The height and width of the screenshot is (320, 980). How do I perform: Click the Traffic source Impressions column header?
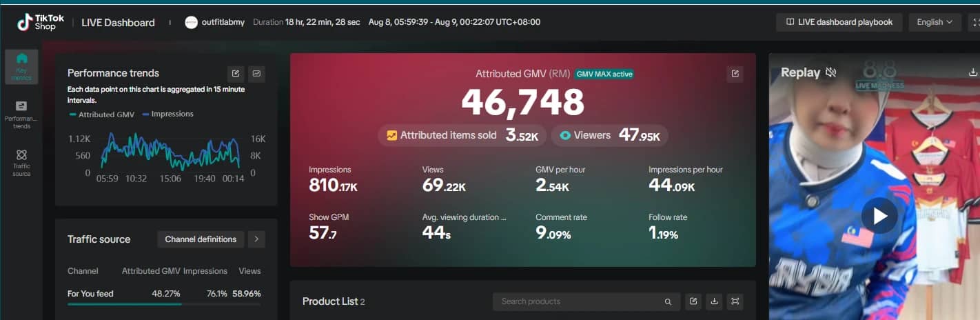coord(205,271)
